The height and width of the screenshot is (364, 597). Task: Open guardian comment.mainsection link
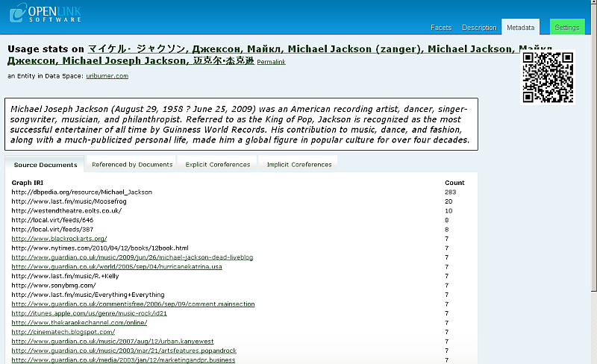click(x=133, y=304)
